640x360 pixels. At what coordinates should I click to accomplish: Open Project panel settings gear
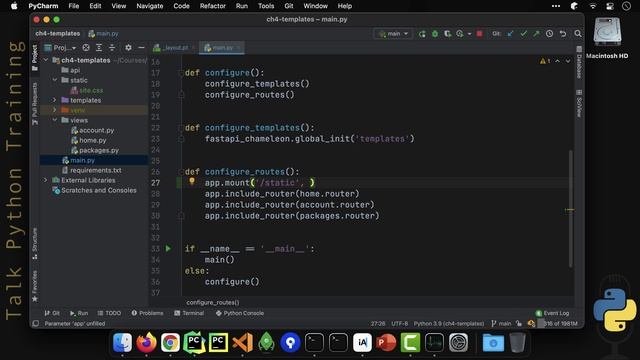click(x=128, y=48)
